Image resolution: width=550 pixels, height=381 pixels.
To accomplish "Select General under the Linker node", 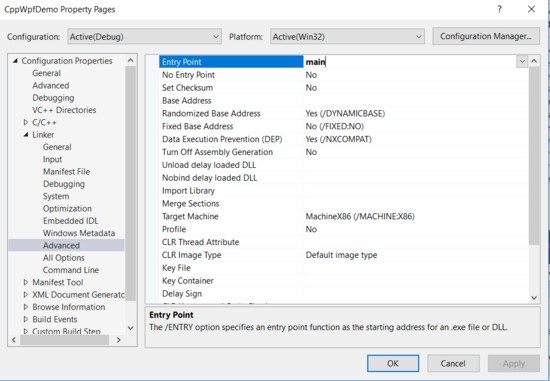I will 57,147.
